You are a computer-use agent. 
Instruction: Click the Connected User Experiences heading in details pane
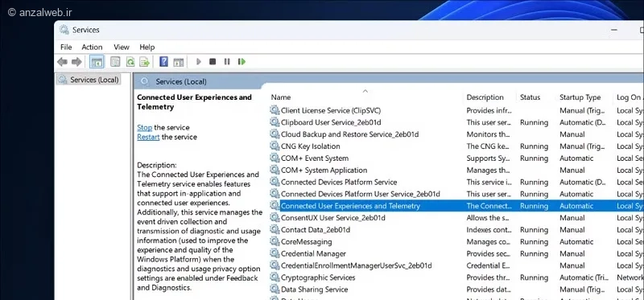pos(194,102)
